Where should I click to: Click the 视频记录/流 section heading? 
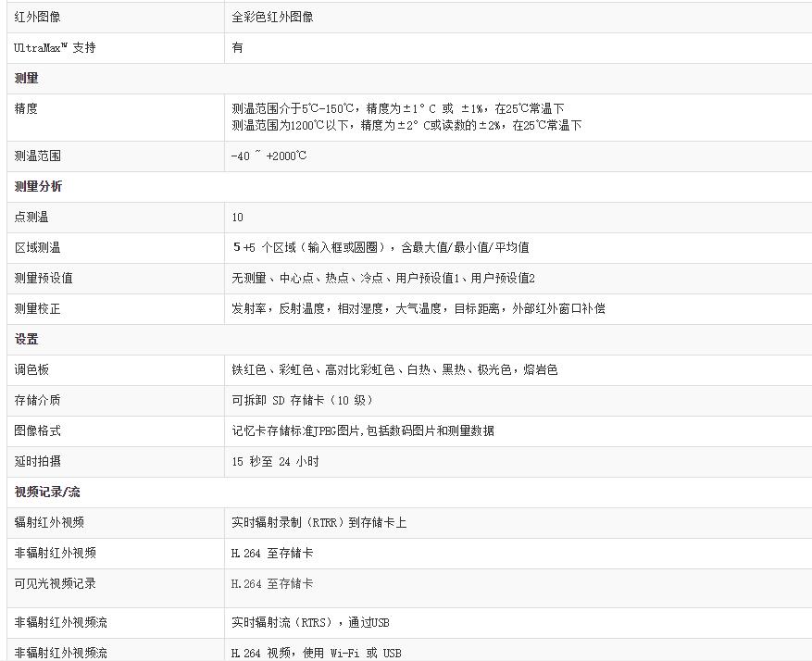(x=47, y=492)
